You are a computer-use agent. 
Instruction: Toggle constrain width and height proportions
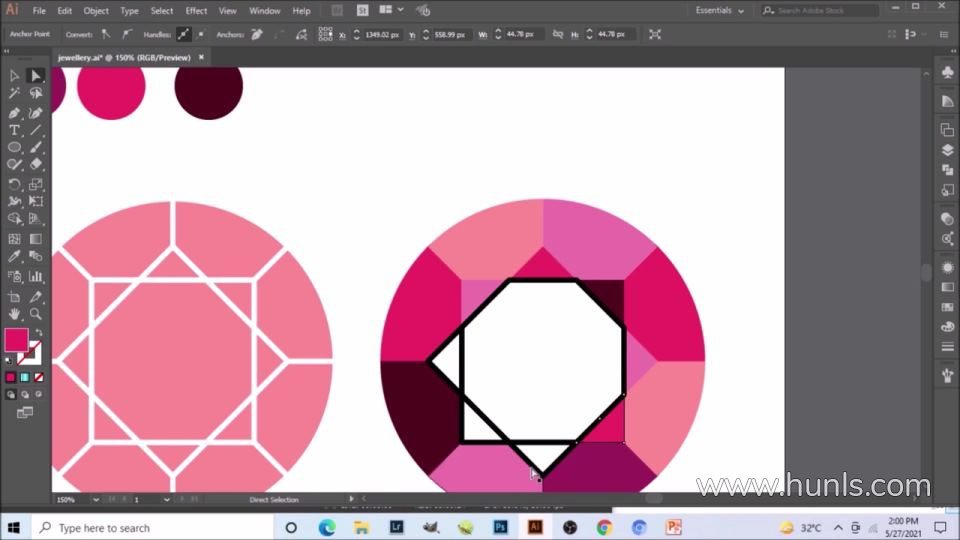point(557,34)
